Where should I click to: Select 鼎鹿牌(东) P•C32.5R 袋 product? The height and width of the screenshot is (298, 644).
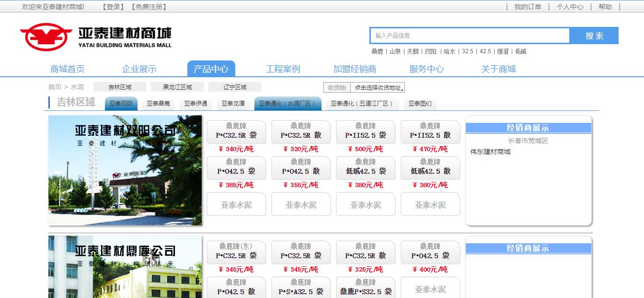[236, 252]
